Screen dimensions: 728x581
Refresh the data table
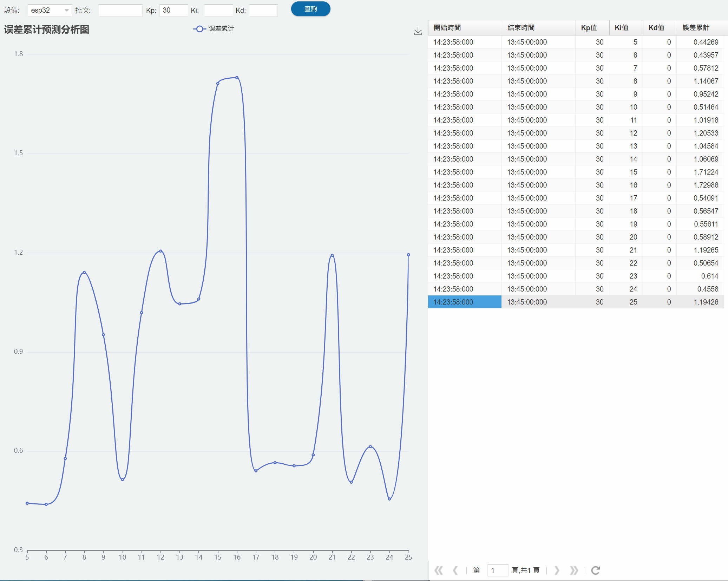595,570
